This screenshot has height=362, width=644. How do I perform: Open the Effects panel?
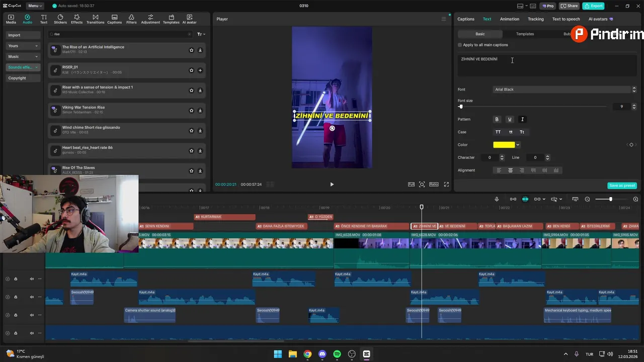[76, 19]
